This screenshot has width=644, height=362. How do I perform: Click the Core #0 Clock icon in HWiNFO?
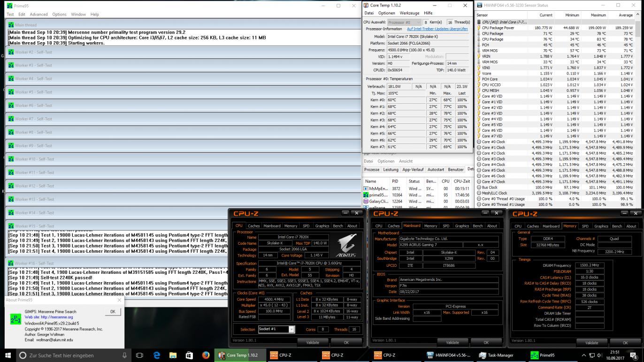[x=479, y=142]
